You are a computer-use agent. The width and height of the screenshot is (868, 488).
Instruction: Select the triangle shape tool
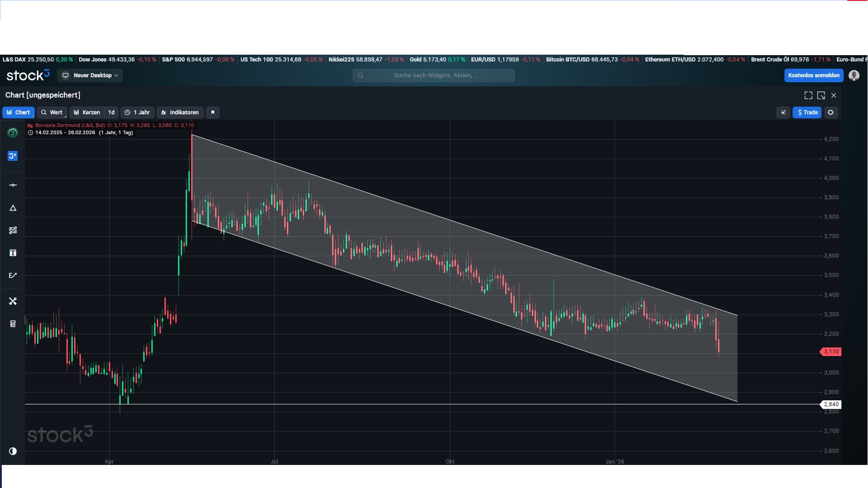pos(13,208)
